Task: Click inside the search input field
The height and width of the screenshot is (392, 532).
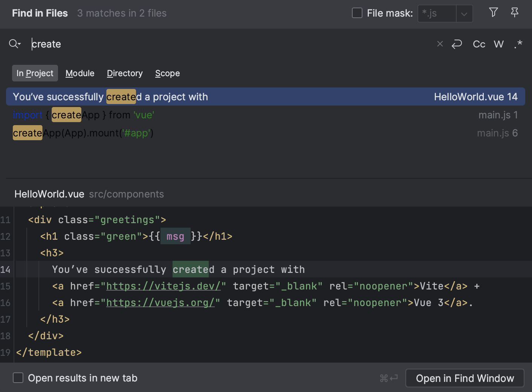Action: pos(151,44)
